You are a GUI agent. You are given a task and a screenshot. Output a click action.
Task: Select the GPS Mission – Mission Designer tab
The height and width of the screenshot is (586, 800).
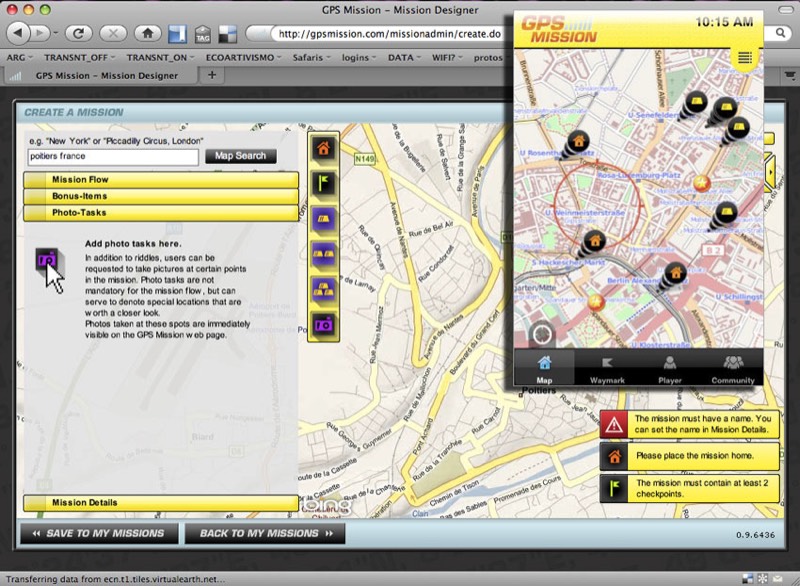click(x=101, y=75)
